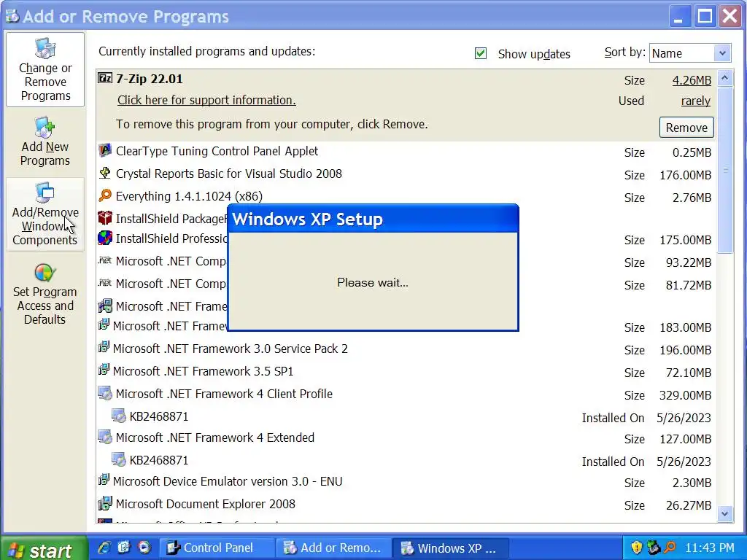Select Crystal Reports Basic for Visual Studio 2008
The height and width of the screenshot is (560, 747).
[405, 174]
